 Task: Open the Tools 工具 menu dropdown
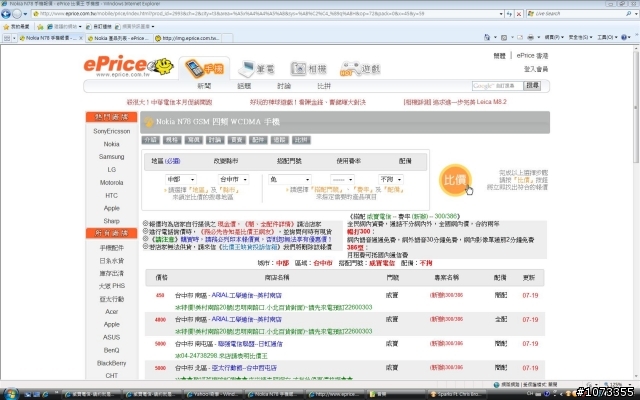point(608,37)
